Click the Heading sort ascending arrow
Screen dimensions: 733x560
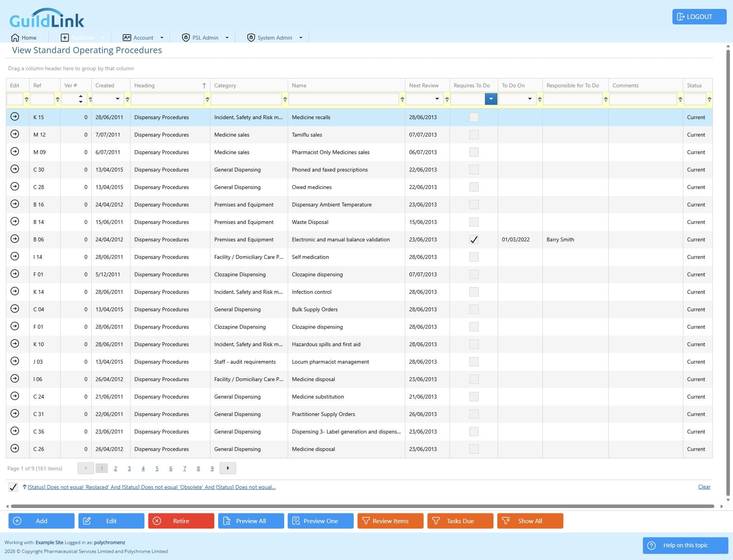pos(204,85)
